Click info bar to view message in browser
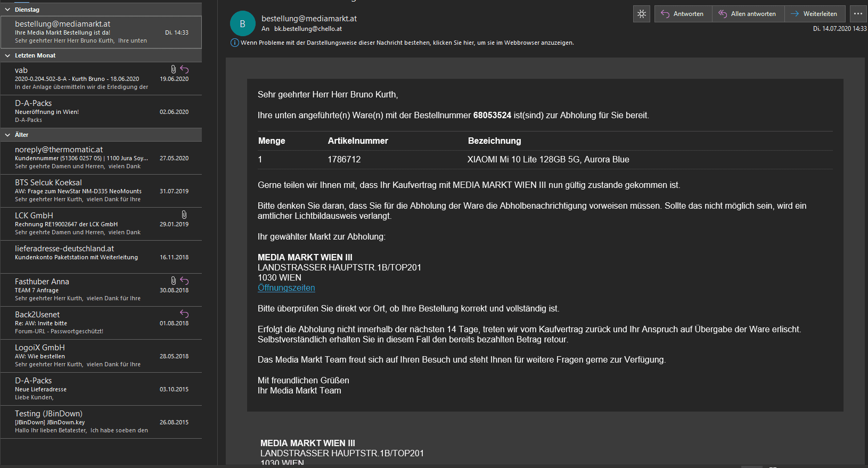Screen dimensions: 868x468 [x=407, y=43]
